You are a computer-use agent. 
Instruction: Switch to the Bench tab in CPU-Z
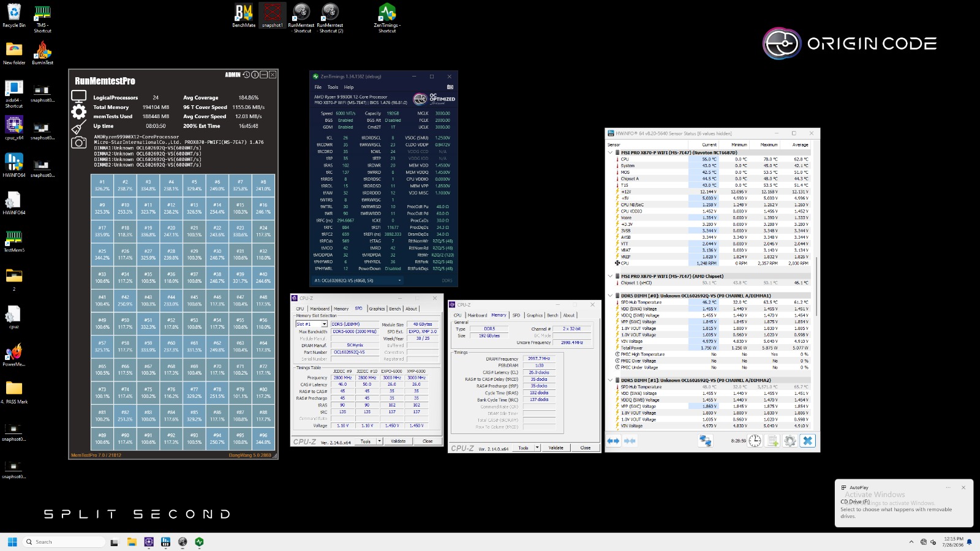395,309
